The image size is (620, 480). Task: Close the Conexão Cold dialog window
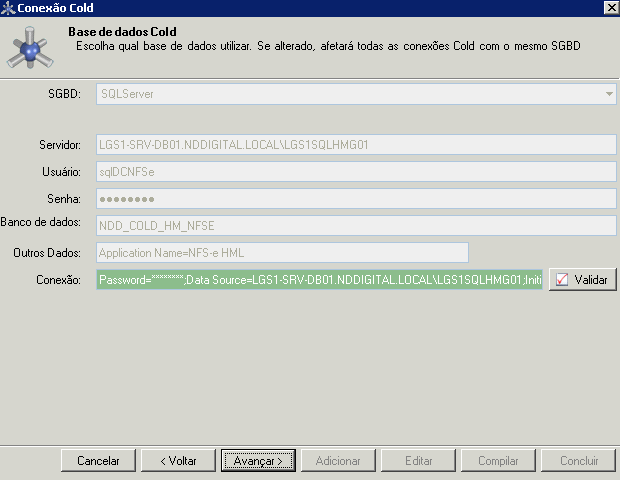coord(609,8)
